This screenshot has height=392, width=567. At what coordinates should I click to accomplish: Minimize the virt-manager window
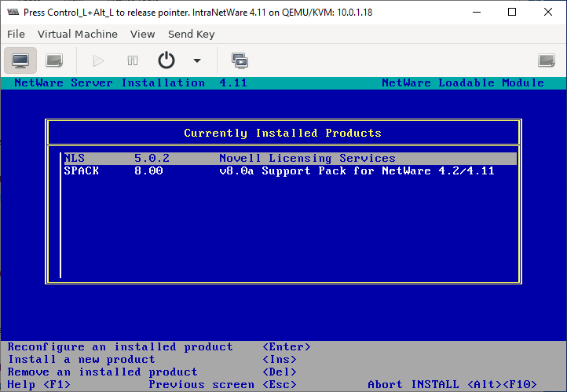[x=477, y=13]
